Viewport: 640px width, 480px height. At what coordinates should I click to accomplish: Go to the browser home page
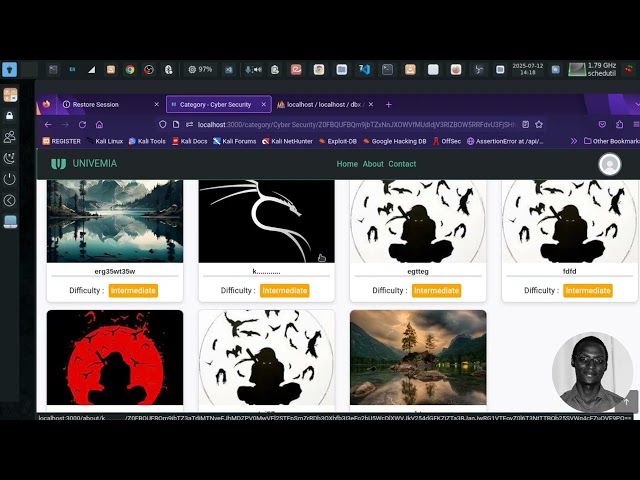(x=99, y=124)
